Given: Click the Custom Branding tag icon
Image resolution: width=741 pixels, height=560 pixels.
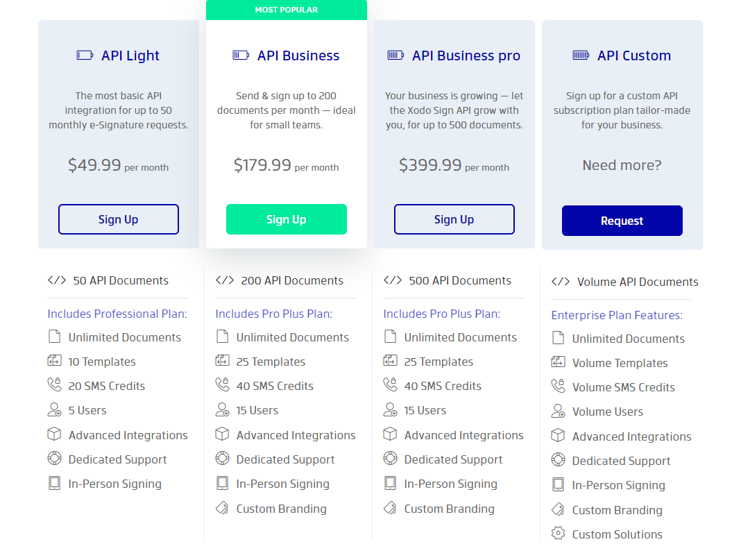Looking at the screenshot, I should point(223,508).
